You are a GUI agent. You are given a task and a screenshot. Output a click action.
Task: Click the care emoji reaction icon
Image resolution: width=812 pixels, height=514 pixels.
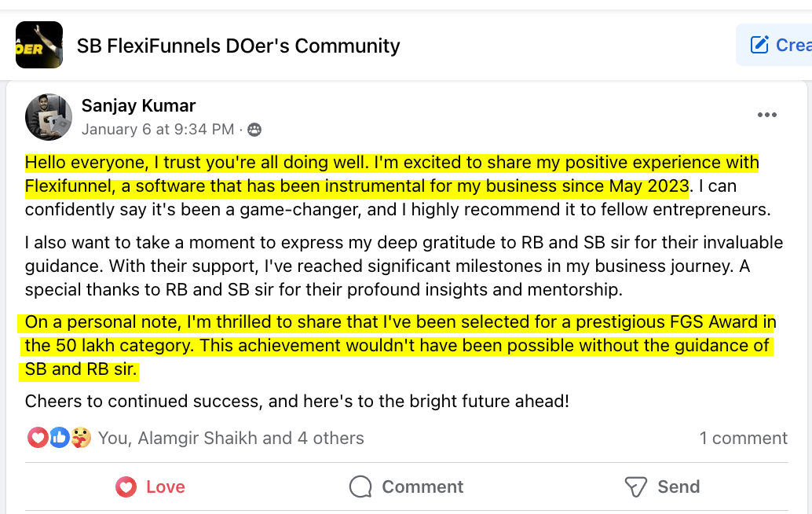[x=80, y=438]
